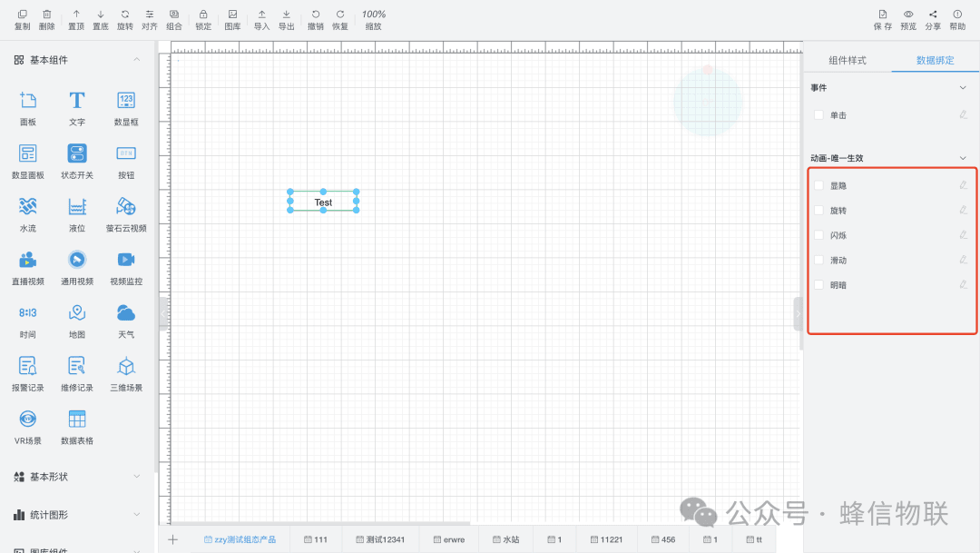
Task: Select the 水流 water flow component
Action: (x=28, y=214)
